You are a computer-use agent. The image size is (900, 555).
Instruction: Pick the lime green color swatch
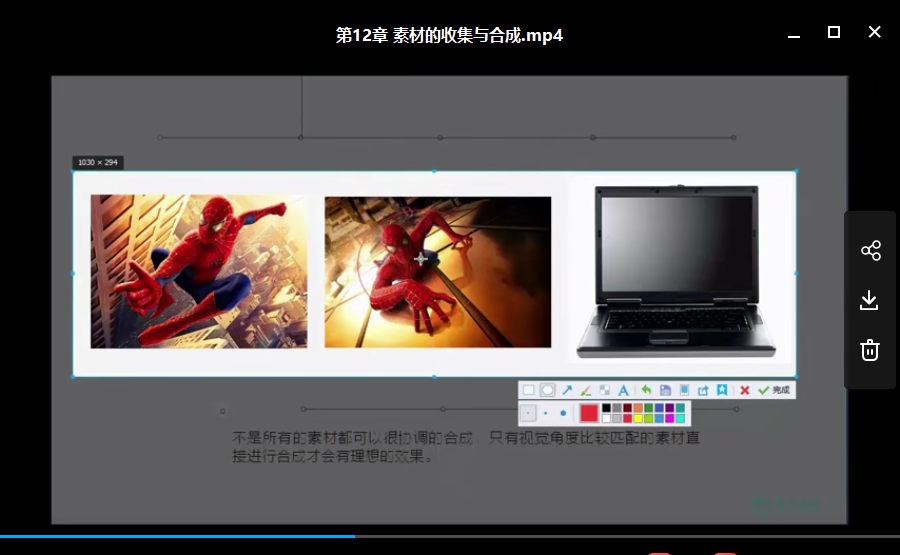[x=649, y=418]
